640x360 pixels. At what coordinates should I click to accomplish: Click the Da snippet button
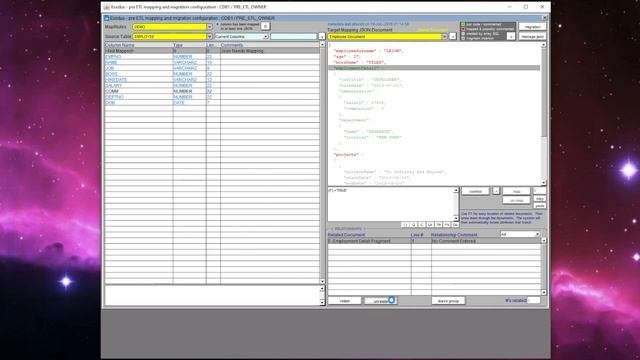(x=455, y=225)
